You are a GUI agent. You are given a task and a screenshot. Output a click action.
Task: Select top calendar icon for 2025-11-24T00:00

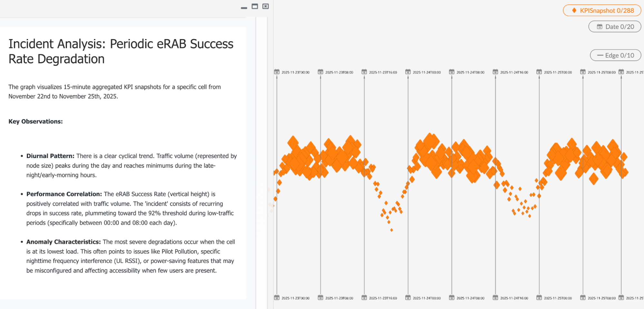408,72
